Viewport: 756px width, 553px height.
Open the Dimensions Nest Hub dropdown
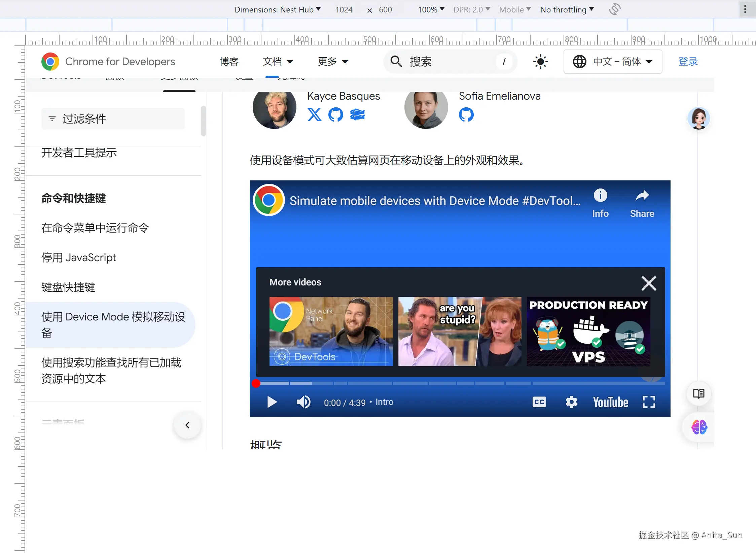coord(278,9)
